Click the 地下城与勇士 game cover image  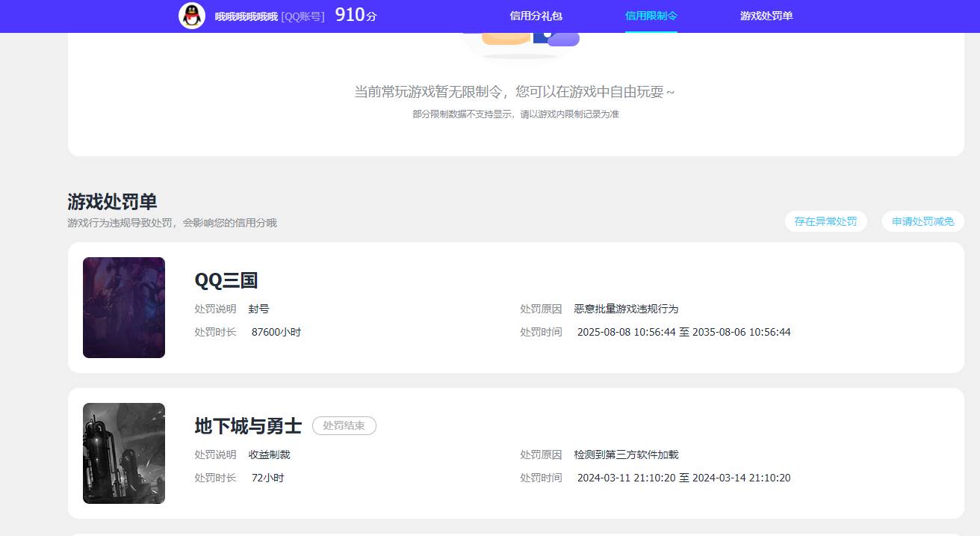coord(123,453)
